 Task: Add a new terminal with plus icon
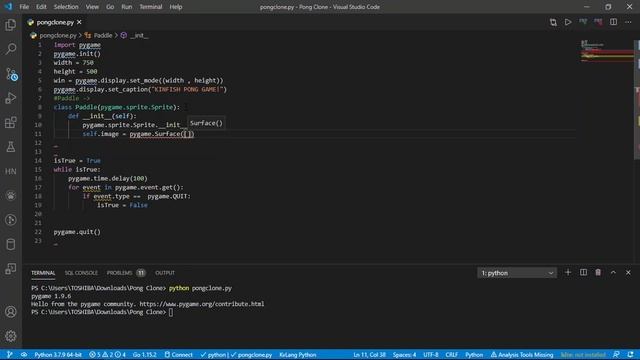tap(568, 272)
